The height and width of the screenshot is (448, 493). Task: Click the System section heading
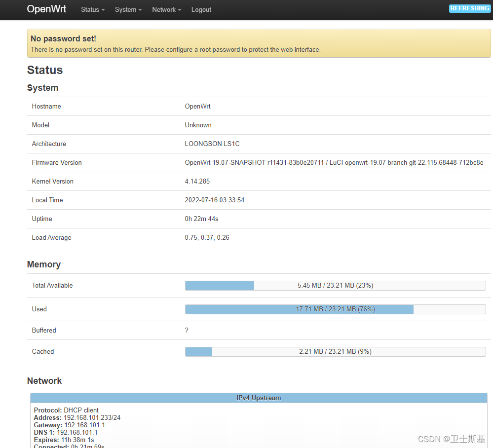pyautogui.click(x=43, y=88)
